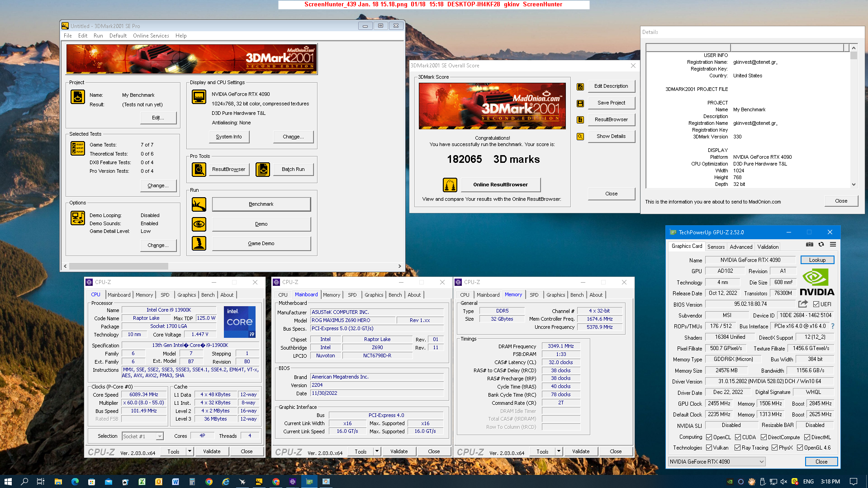
Task: Click Validate in the Mainboard CPU-Z window
Action: click(x=398, y=451)
